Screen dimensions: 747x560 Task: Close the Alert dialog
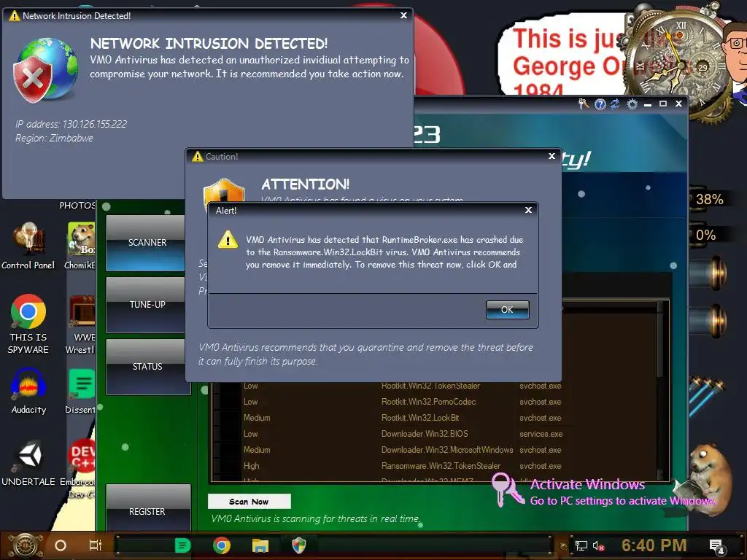coord(528,210)
